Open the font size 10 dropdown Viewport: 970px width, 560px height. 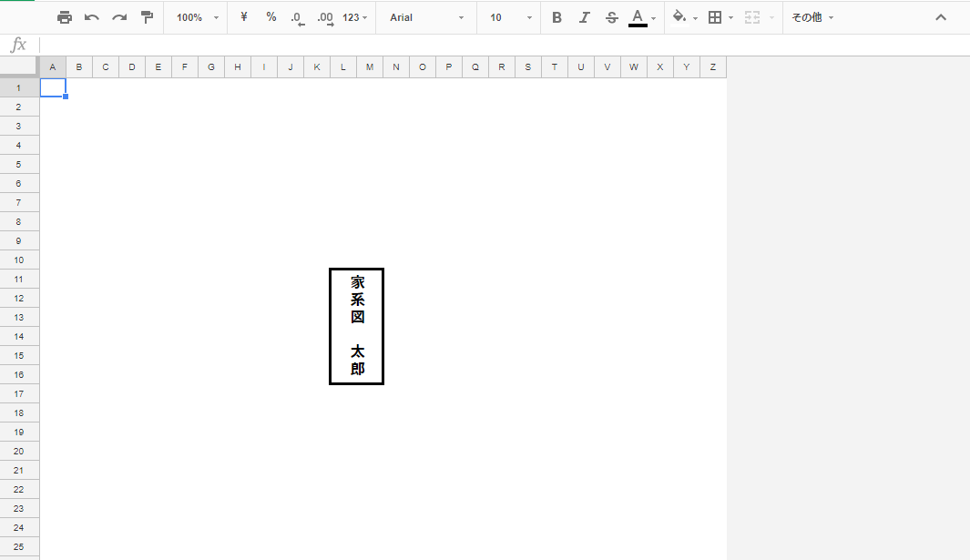(x=510, y=17)
